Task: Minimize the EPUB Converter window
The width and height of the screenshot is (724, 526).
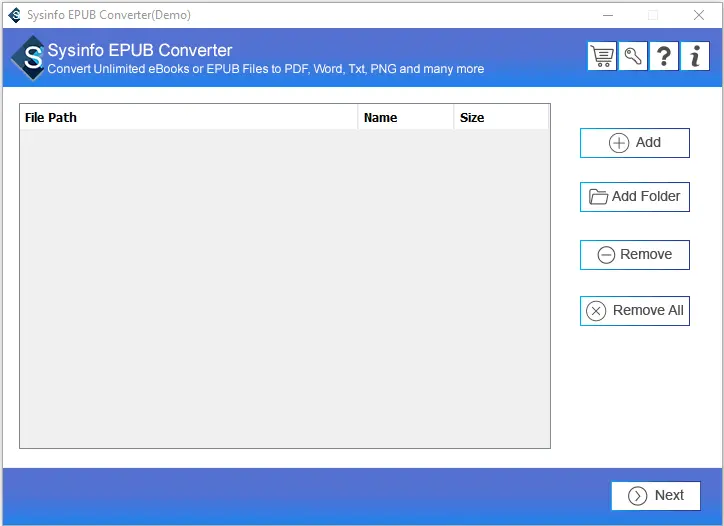Action: coord(607,15)
